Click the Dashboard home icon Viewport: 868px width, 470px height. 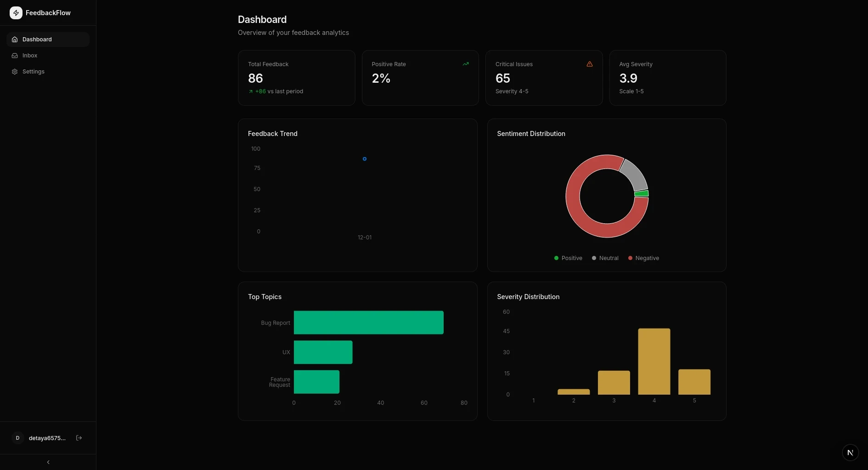tap(15, 39)
